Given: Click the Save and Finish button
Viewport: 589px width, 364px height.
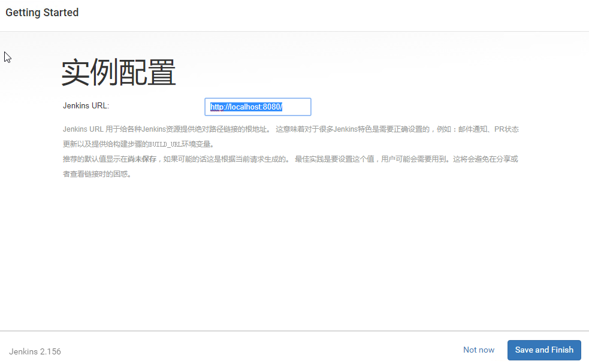Looking at the screenshot, I should click(544, 350).
